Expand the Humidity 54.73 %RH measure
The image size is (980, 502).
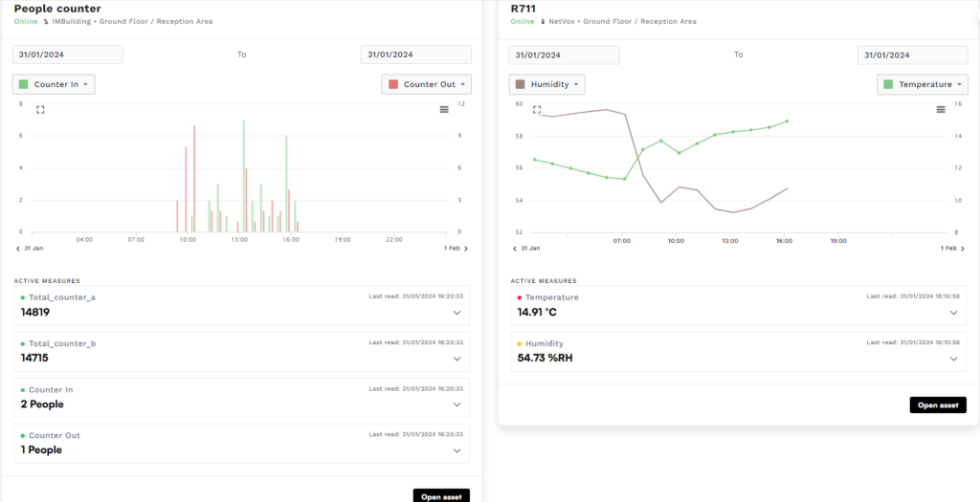[x=953, y=359]
